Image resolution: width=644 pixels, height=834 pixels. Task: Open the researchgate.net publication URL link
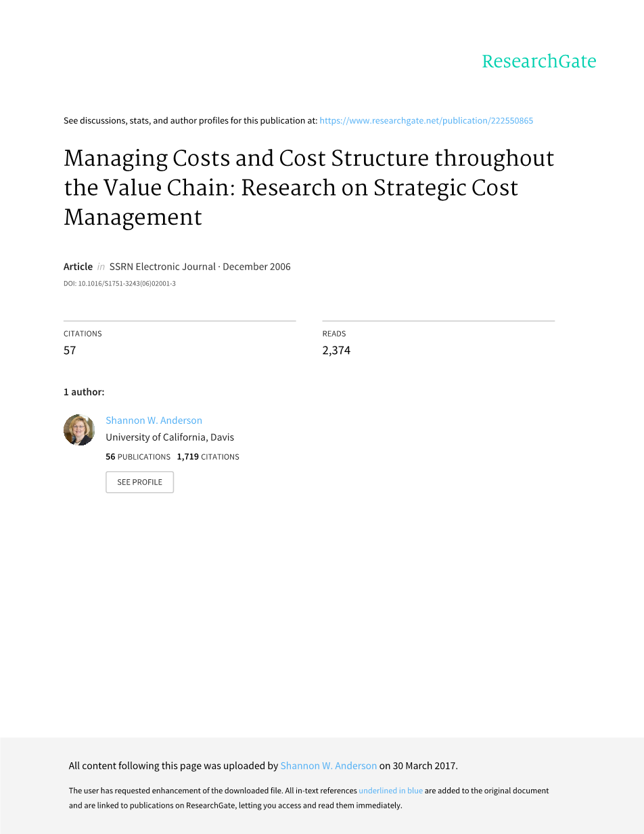point(426,120)
